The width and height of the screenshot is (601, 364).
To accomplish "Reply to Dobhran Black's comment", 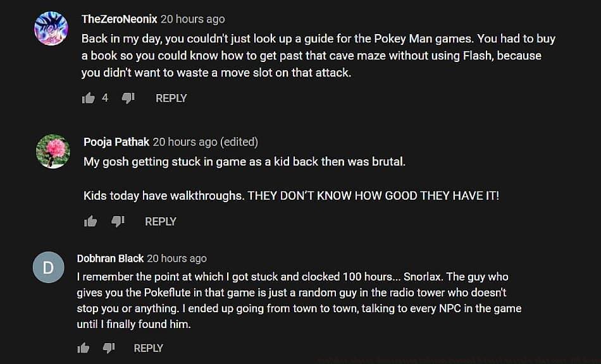I will [149, 348].
